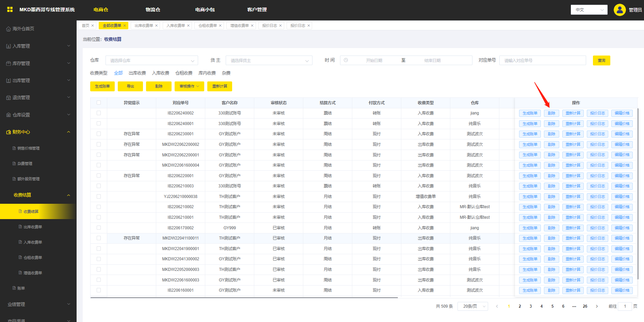This screenshot has height=322, width=644.
Task: Open the 管理员 user avatar
Action: 619,10
